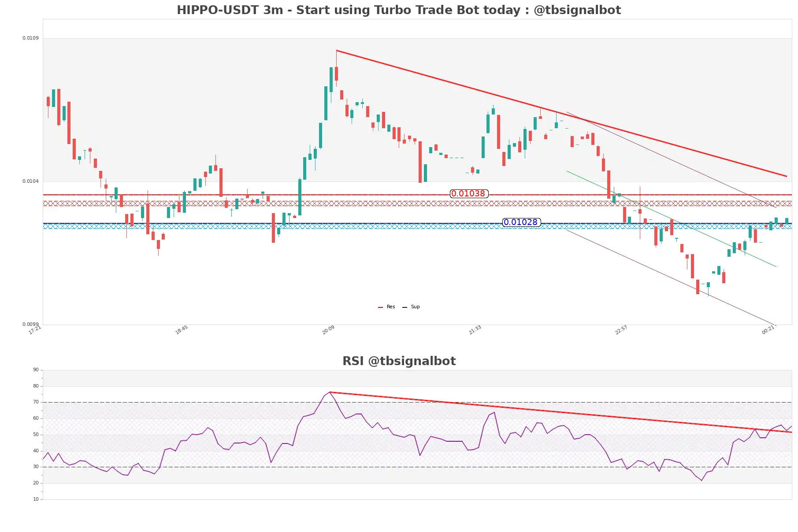The width and height of the screenshot is (798, 532).
Task: Click the 0.0099 price axis label
Action: click(30, 324)
